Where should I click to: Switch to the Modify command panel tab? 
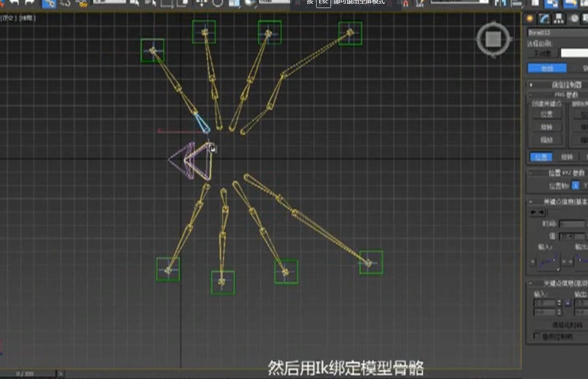(544, 18)
